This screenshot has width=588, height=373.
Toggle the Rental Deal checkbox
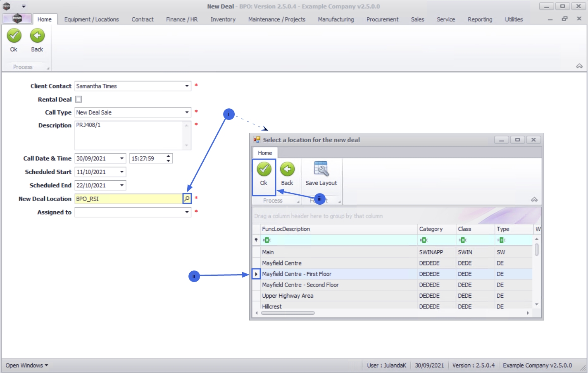point(79,99)
